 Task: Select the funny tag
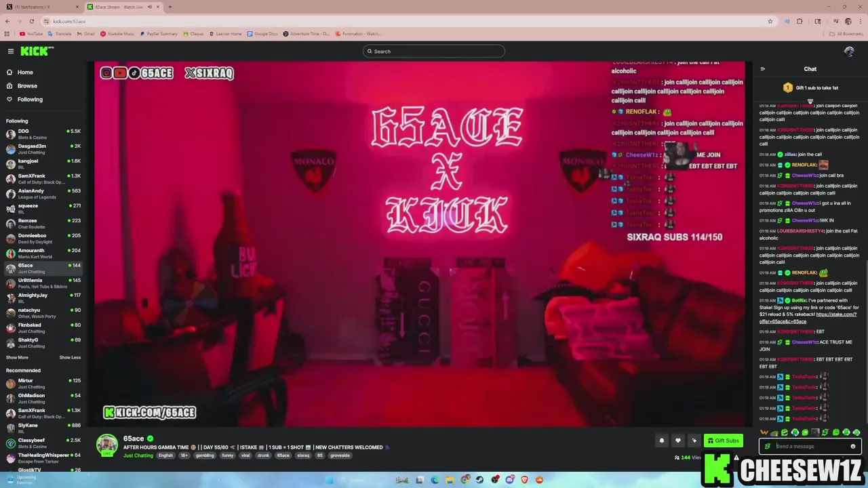pos(228,455)
